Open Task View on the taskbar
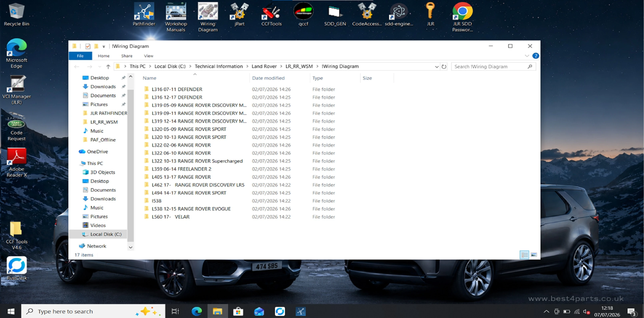 [x=175, y=311]
